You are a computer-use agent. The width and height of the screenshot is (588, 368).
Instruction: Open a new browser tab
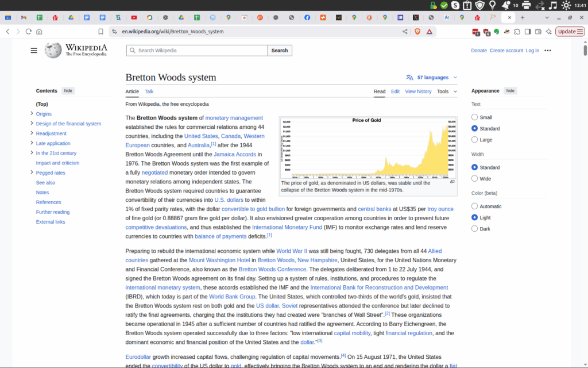coord(523,18)
